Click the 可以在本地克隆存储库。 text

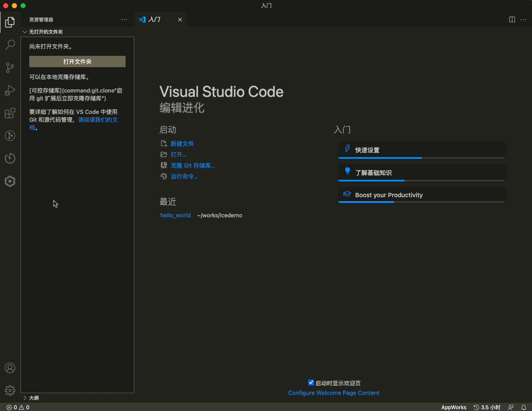click(60, 77)
